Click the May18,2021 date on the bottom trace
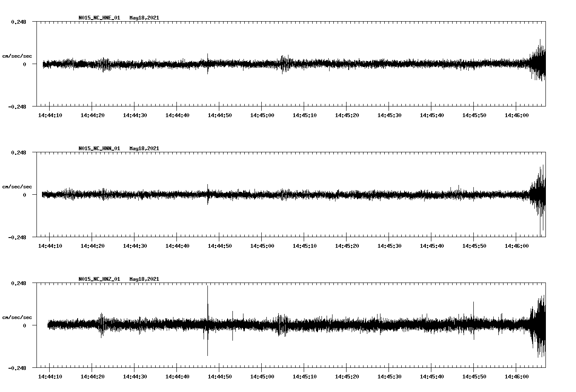 click(x=144, y=279)
